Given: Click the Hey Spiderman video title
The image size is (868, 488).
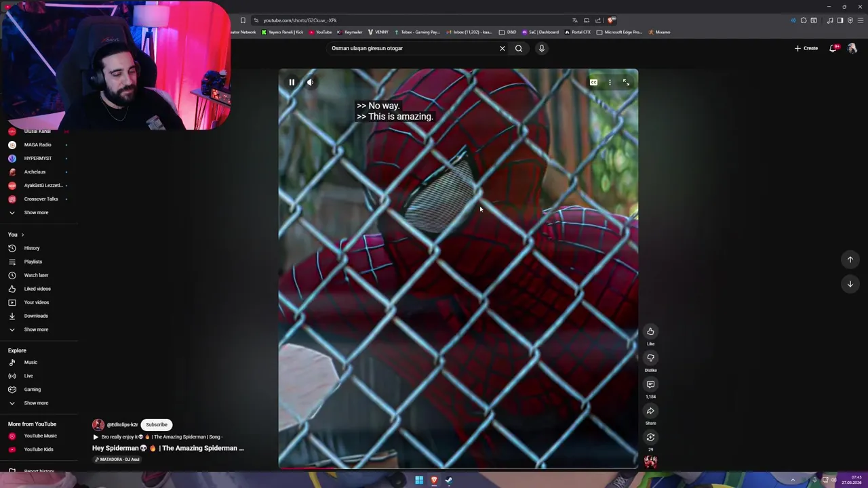Looking at the screenshot, I should (167, 448).
